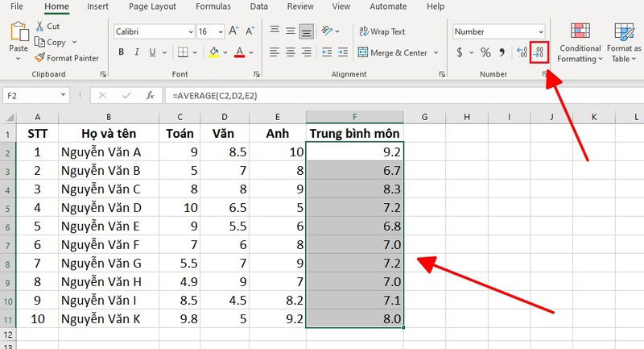Expand Copy options arrow

(x=74, y=42)
